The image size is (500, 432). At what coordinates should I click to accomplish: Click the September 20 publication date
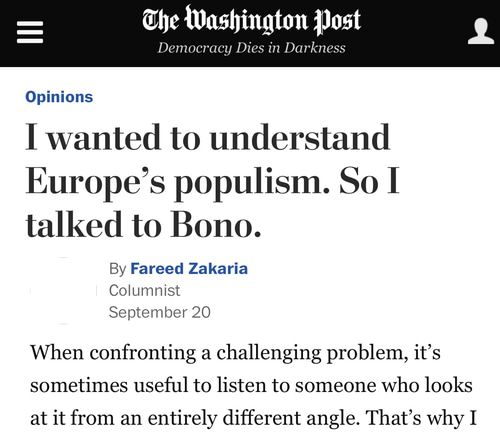pyautogui.click(x=160, y=312)
